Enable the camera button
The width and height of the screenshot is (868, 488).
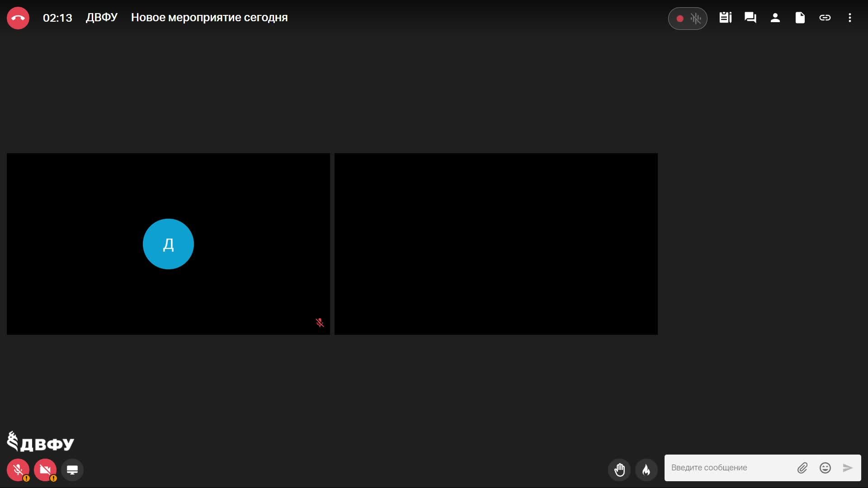point(45,470)
